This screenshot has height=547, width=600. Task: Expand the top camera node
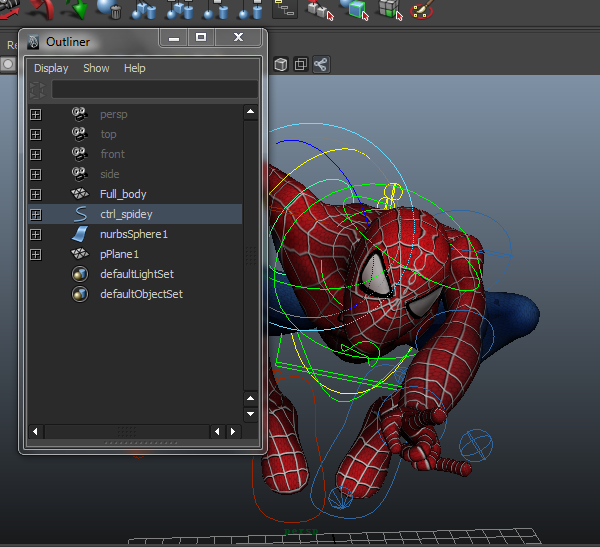point(36,134)
